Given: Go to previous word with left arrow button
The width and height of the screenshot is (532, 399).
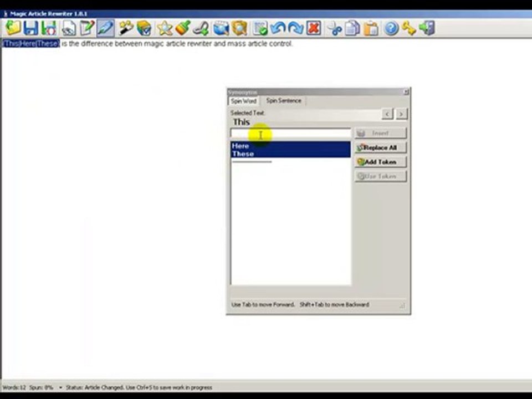Looking at the screenshot, I should click(x=387, y=114).
